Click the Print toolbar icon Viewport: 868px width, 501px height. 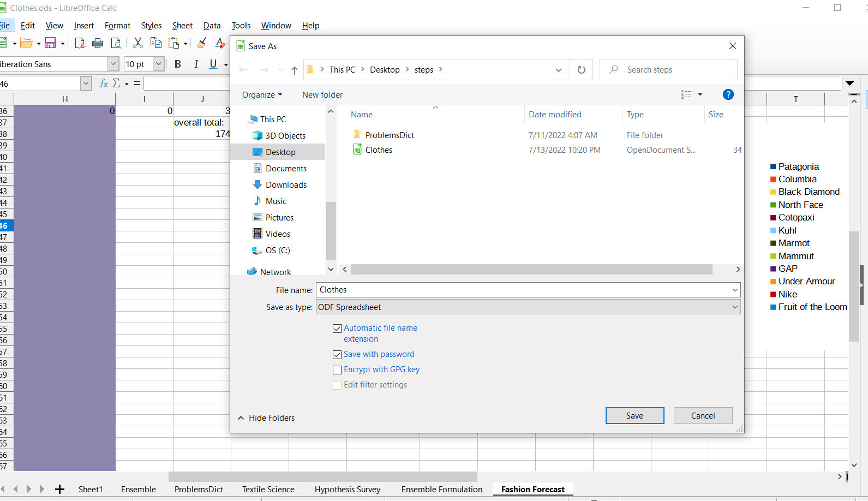pyautogui.click(x=98, y=43)
